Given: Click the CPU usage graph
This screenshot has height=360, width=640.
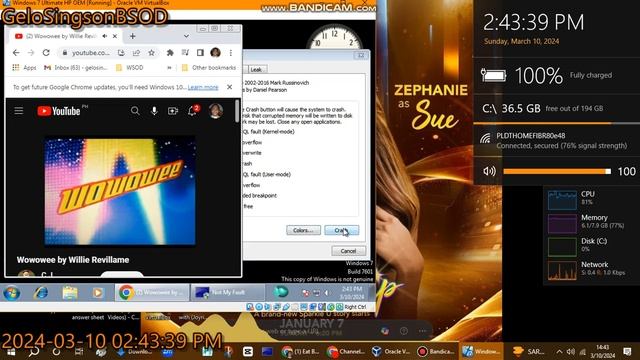Looking at the screenshot, I should tap(562, 200).
